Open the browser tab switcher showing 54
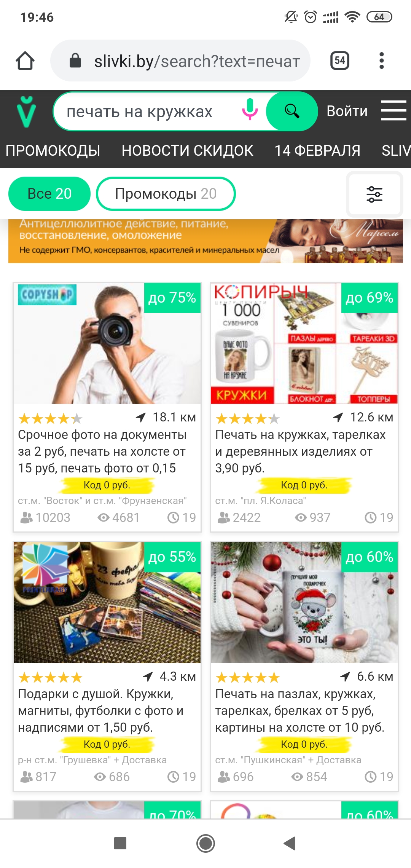Screen dimensions: 411x868 (x=340, y=61)
